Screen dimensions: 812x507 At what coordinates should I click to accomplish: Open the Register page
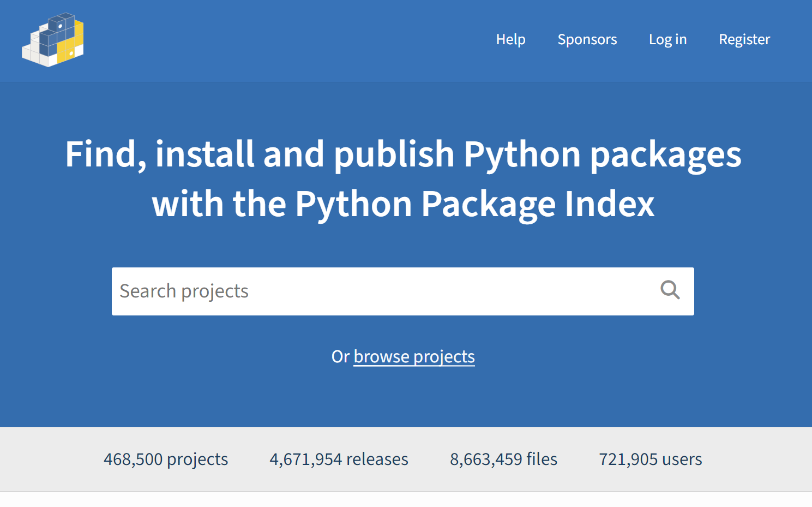point(744,39)
